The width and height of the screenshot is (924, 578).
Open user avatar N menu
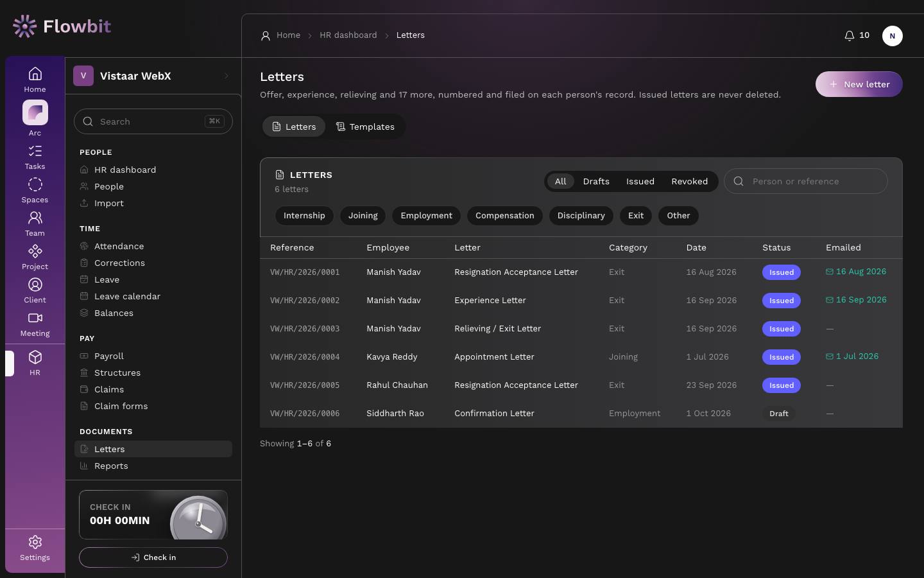[892, 36]
